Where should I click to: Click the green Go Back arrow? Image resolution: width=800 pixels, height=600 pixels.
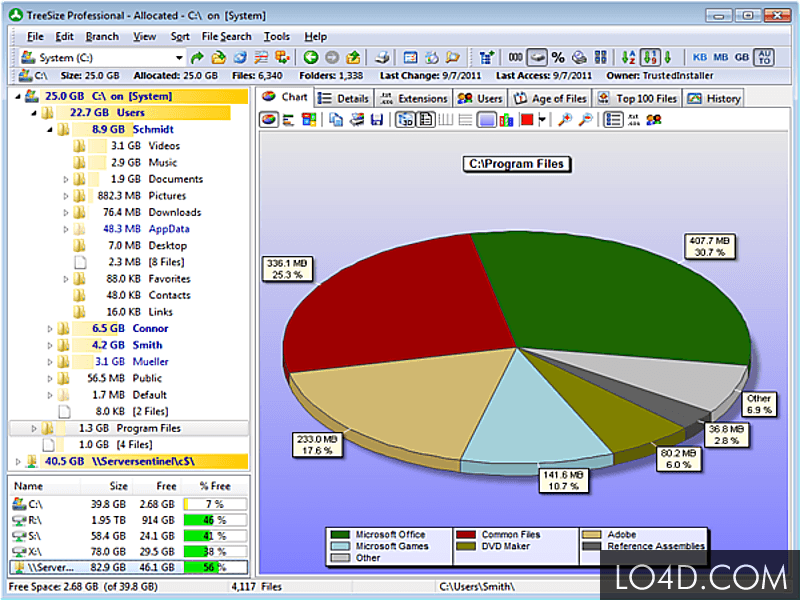(311, 58)
